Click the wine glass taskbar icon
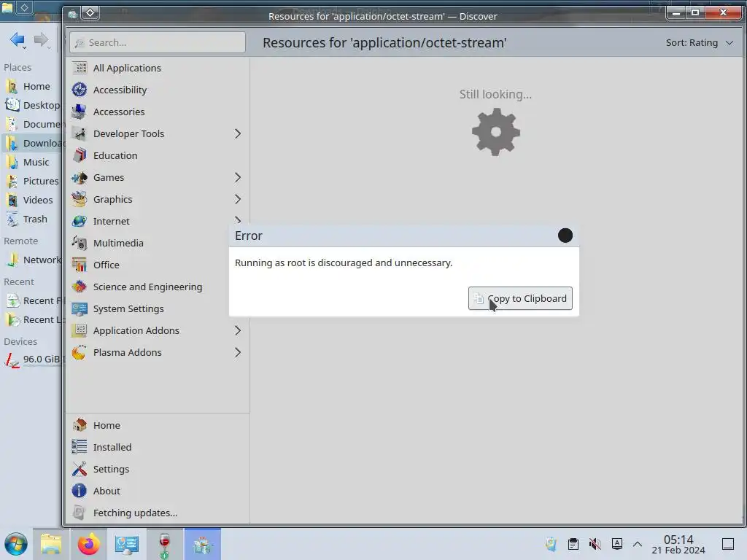Image resolution: width=747 pixels, height=560 pixels. 164,544
